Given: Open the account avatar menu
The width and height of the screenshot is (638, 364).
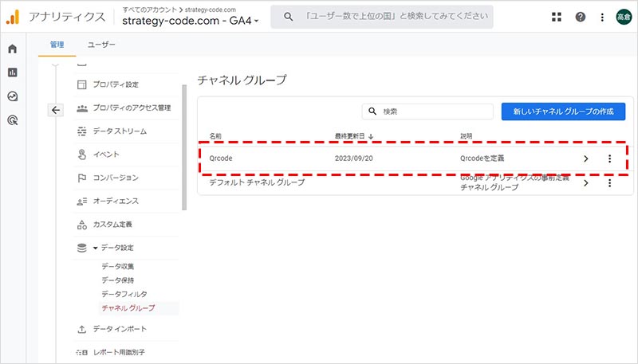Looking at the screenshot, I should tap(623, 17).
